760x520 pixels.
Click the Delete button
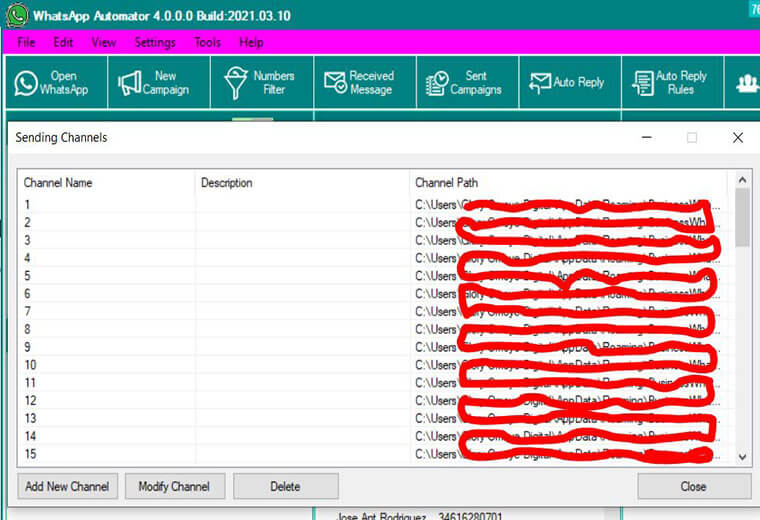pyautogui.click(x=285, y=486)
